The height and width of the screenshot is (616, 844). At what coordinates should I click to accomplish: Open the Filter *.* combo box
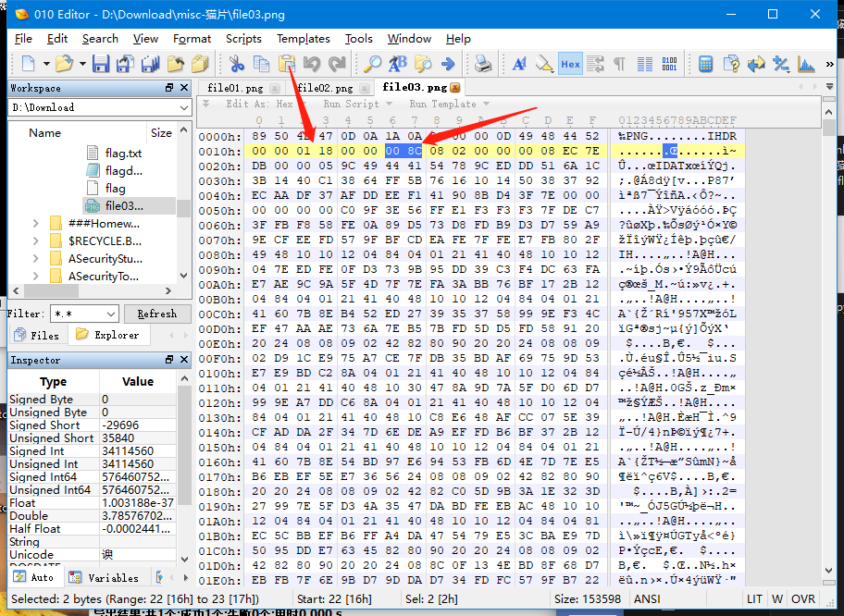84,314
